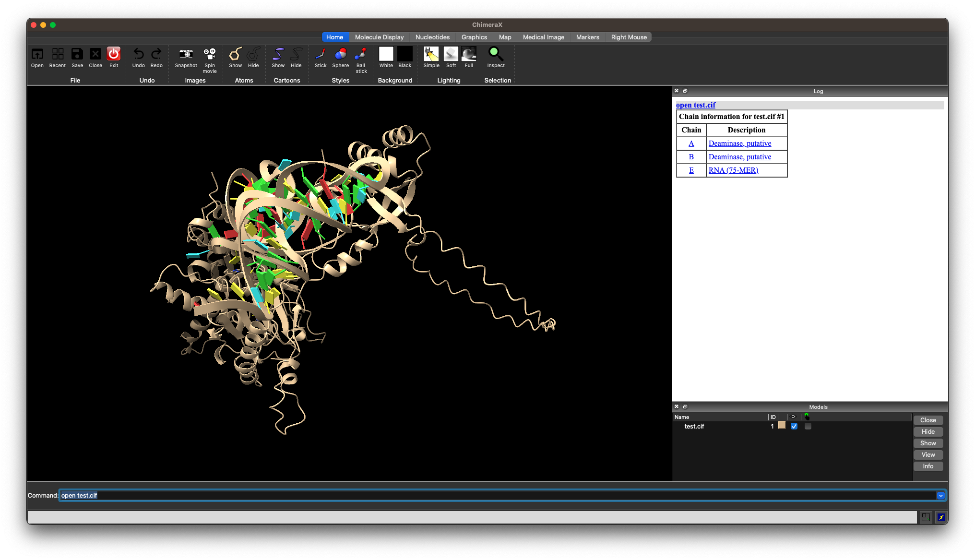975x560 pixels.
Task: Click the Snapshot camera icon
Action: (x=186, y=54)
